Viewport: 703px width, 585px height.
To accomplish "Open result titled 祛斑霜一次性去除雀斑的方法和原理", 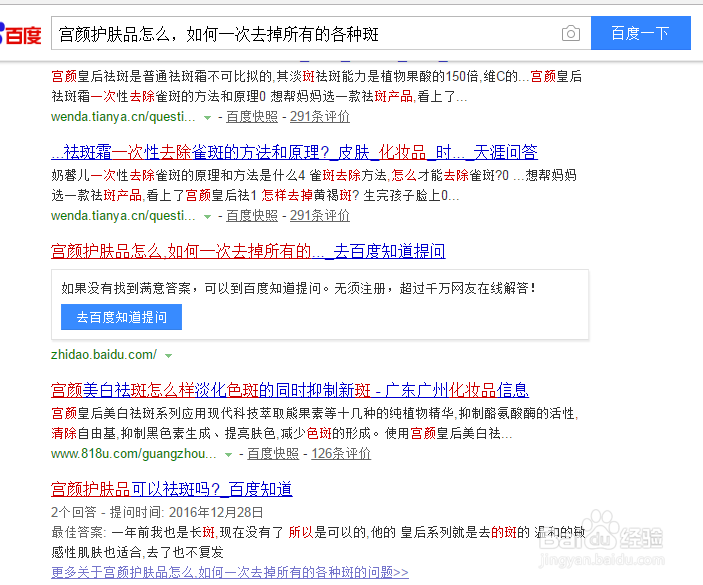I will click(x=294, y=152).
